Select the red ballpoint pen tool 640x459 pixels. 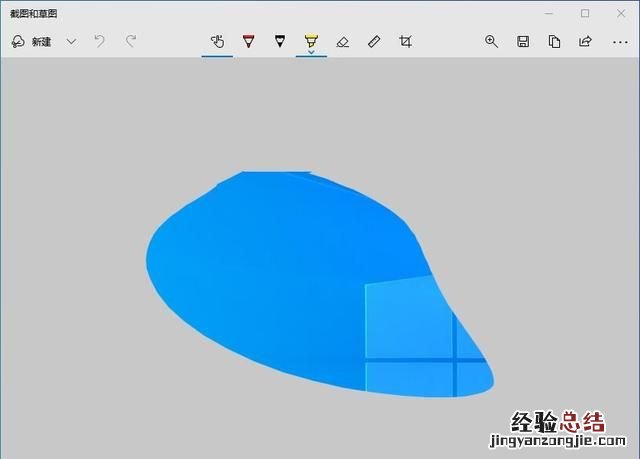(x=249, y=41)
